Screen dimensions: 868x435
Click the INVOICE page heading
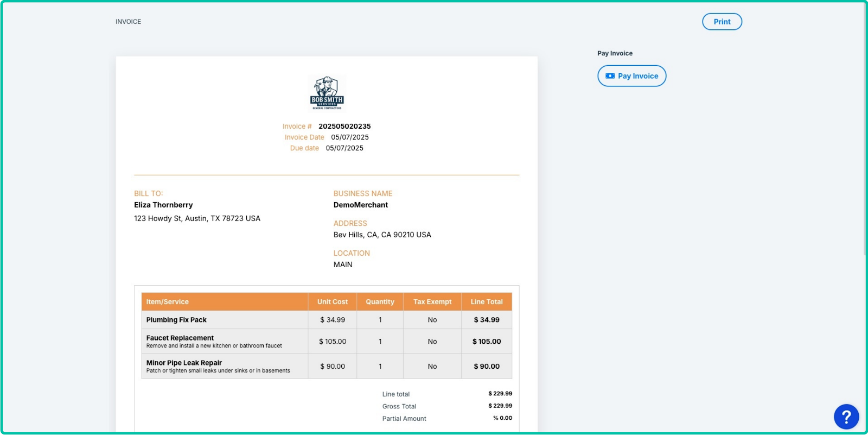coord(128,22)
